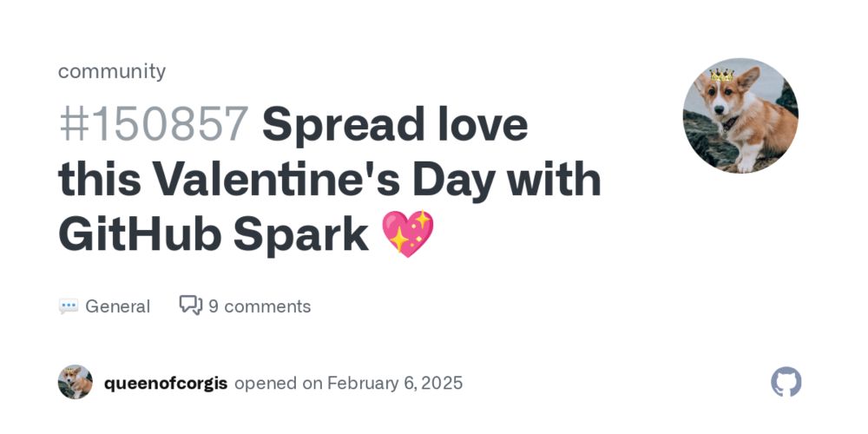Select the General category label
The width and height of the screenshot is (868, 434).
[117, 306]
